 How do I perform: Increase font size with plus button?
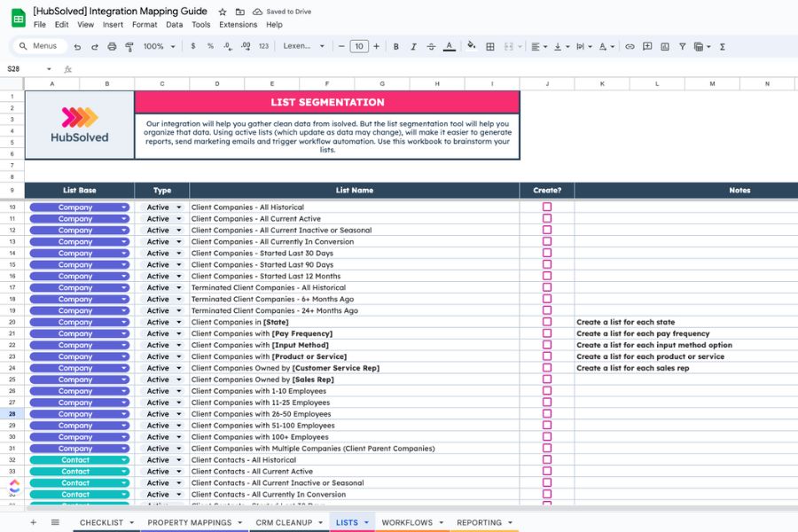pyautogui.click(x=376, y=46)
